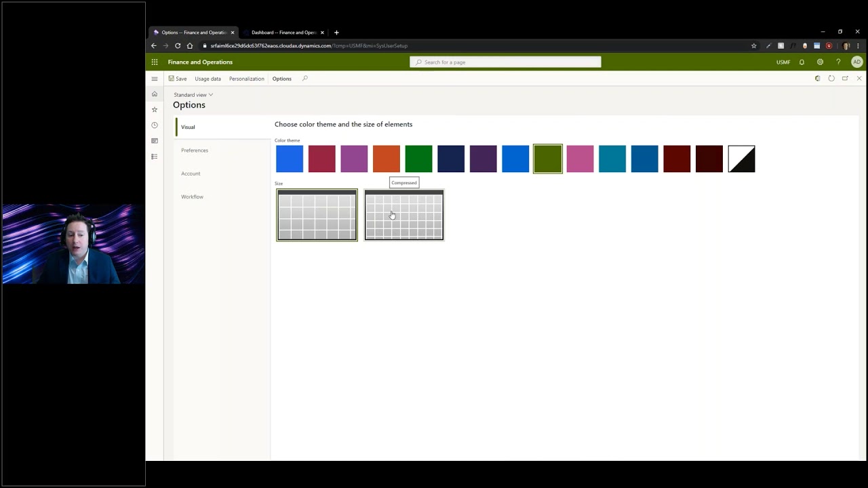Open the Personalization menu

pos(246,79)
